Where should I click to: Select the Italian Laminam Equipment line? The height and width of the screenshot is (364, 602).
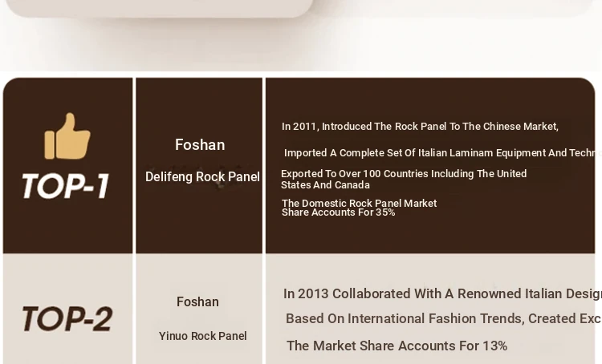pos(442,152)
